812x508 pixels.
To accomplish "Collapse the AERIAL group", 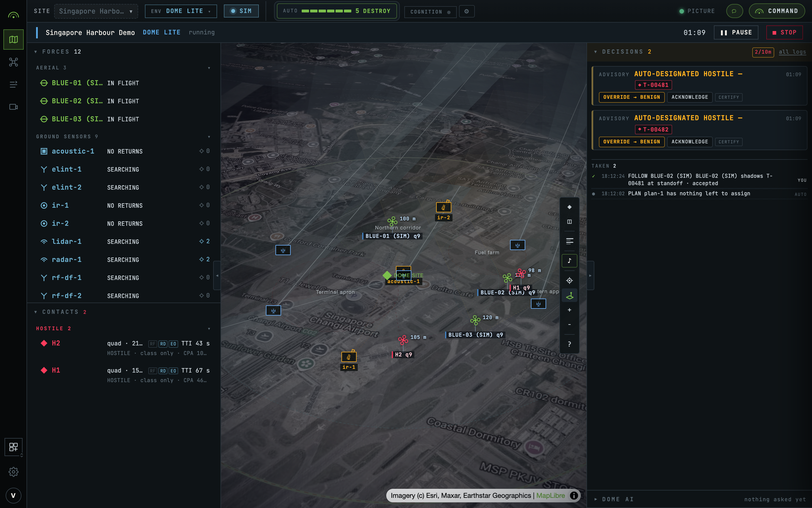I will tap(209, 68).
